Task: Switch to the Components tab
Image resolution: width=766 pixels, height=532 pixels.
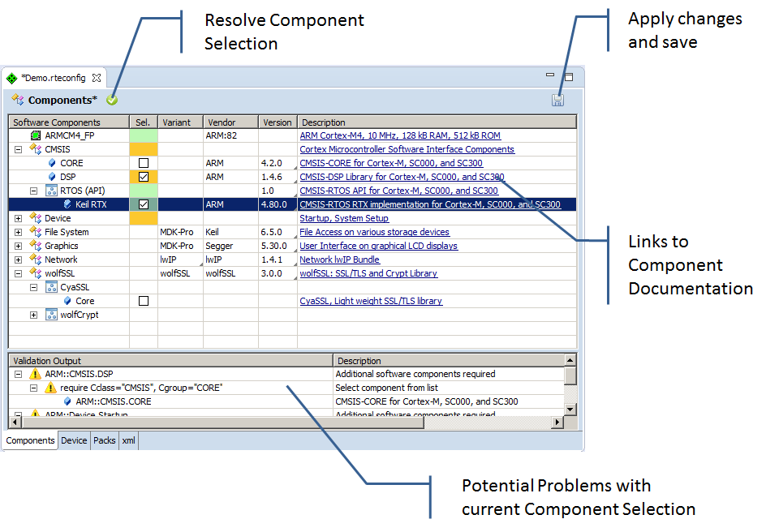Action: 30,440
